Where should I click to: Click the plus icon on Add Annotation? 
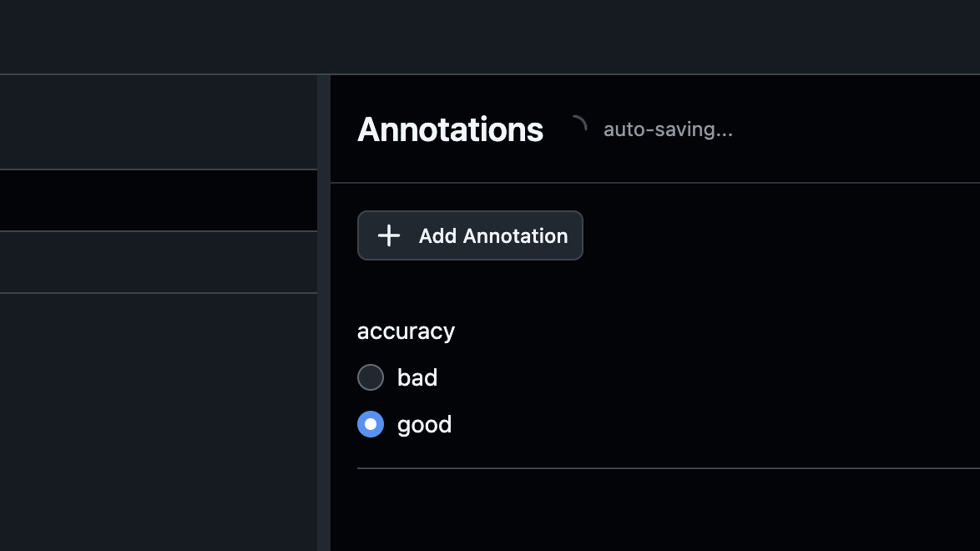[389, 236]
